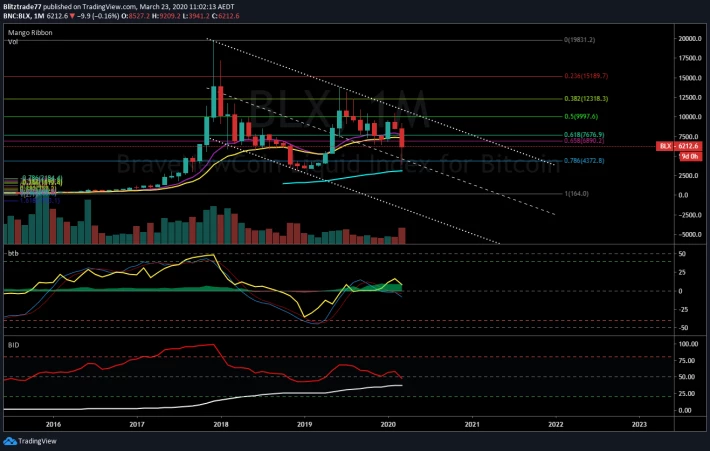Image resolution: width=710 pixels, height=451 pixels.
Task: Click the 0(19831.2) Fibonacci level label
Action: [x=579, y=40]
